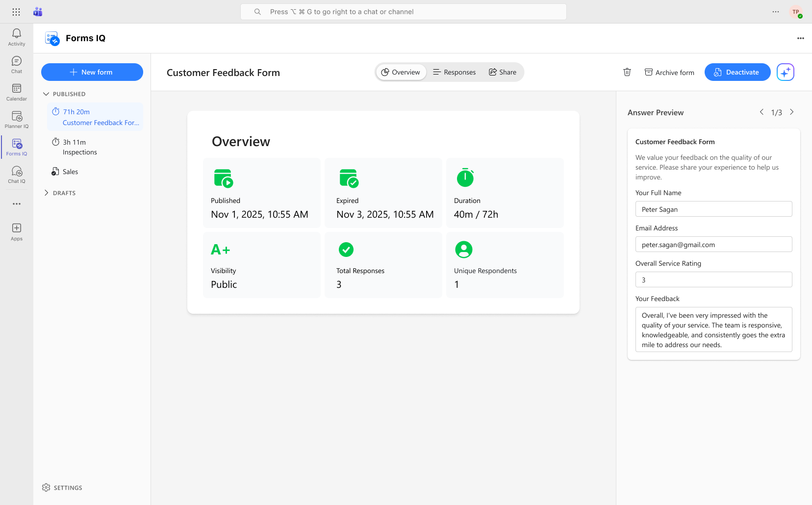812x505 pixels.
Task: Click the "Answer Preview" heading
Action: coord(656,112)
